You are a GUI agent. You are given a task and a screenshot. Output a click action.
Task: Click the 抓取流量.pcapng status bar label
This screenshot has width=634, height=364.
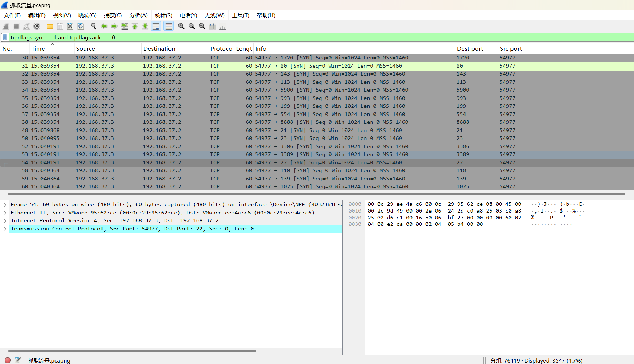coord(49,360)
